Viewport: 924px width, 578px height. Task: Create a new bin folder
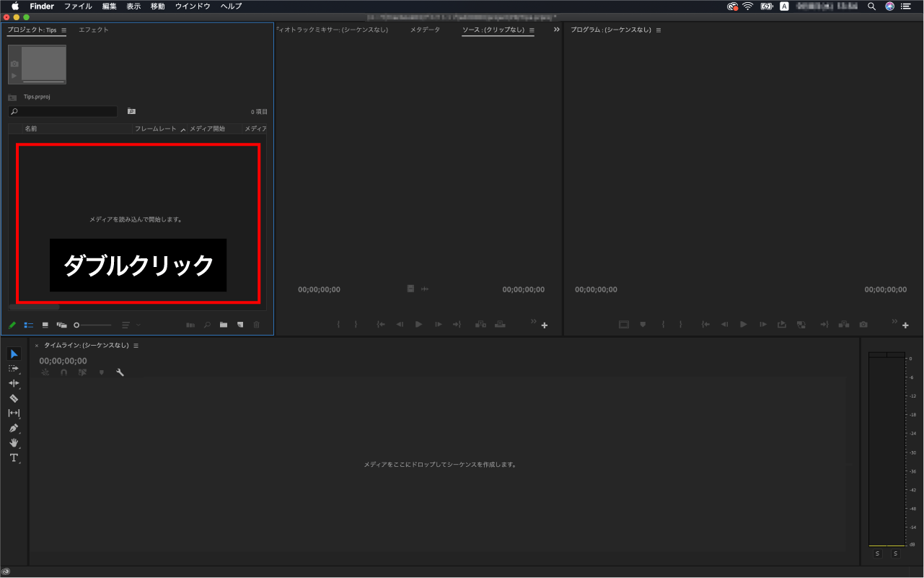tap(224, 325)
